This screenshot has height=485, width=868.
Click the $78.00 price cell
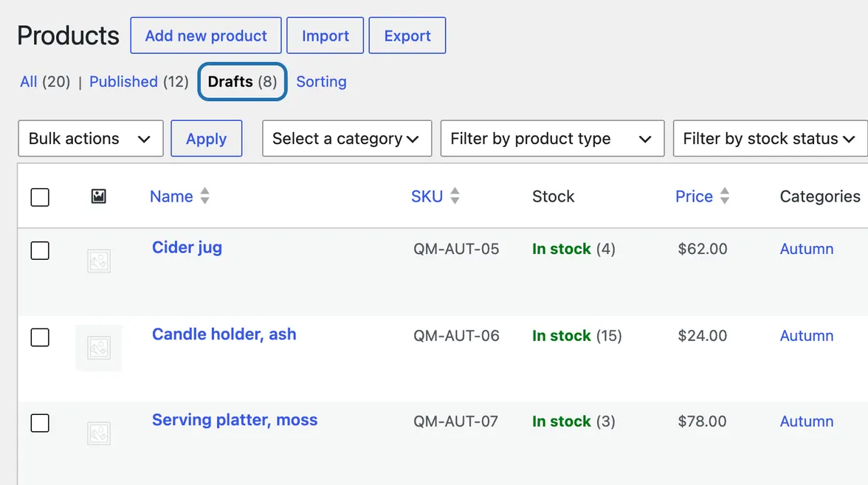click(702, 422)
